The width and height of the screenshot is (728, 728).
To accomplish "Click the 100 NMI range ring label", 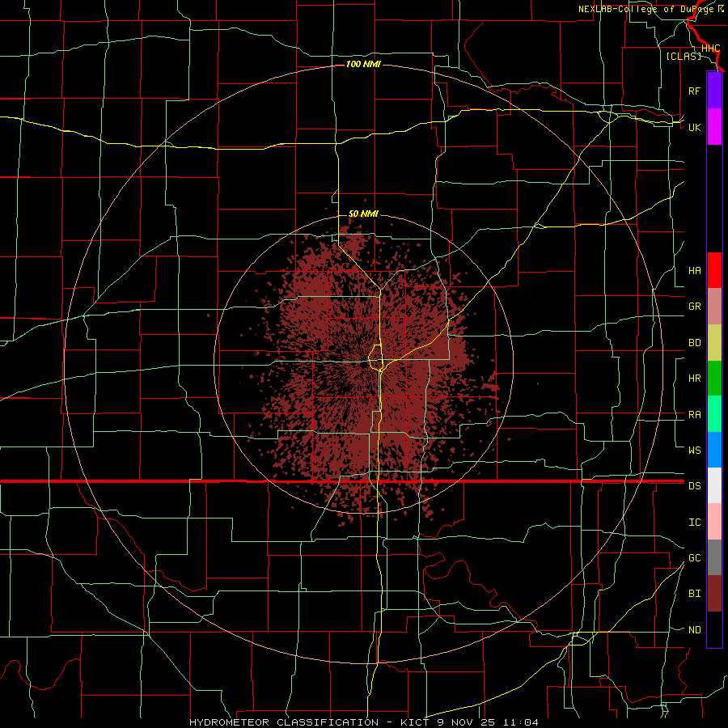I will [363, 64].
